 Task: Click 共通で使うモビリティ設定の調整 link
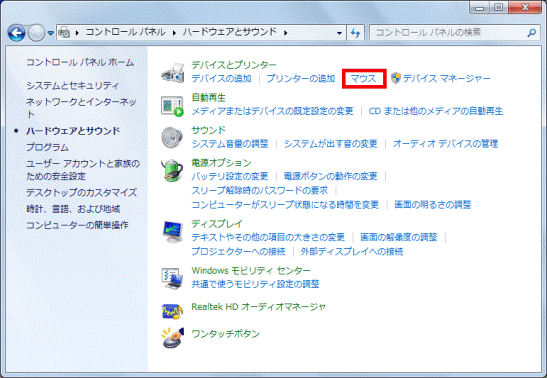255,284
